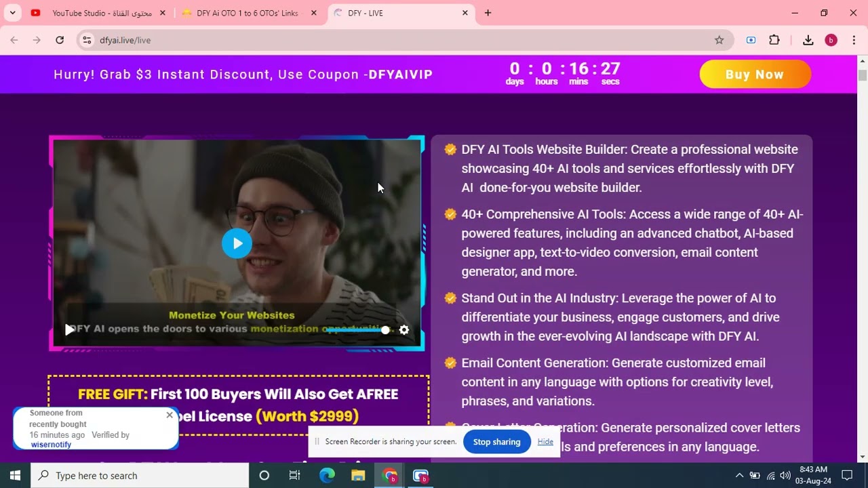This screenshot has height=488, width=868.
Task: Hide the screen sharing notice
Action: coord(545,441)
